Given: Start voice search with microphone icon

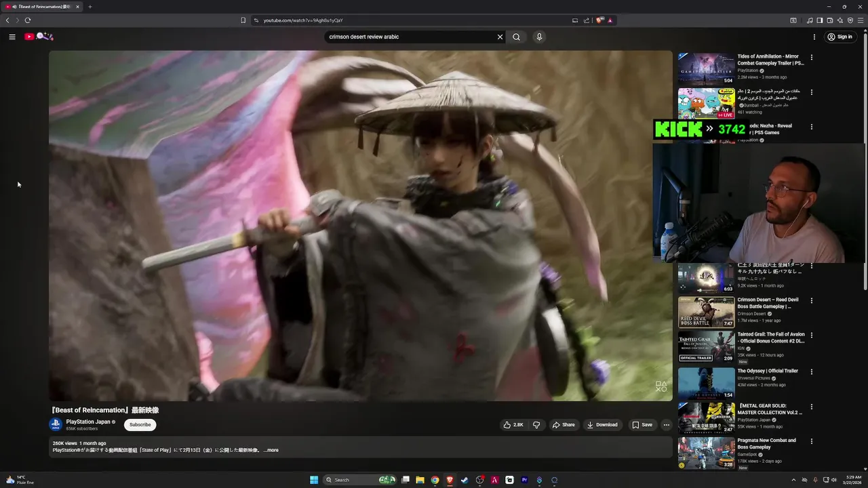Looking at the screenshot, I should 539,37.
